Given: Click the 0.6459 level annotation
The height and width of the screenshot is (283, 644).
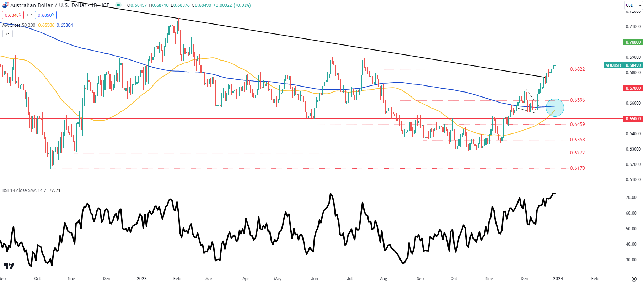Looking at the screenshot, I should pyautogui.click(x=578, y=124).
